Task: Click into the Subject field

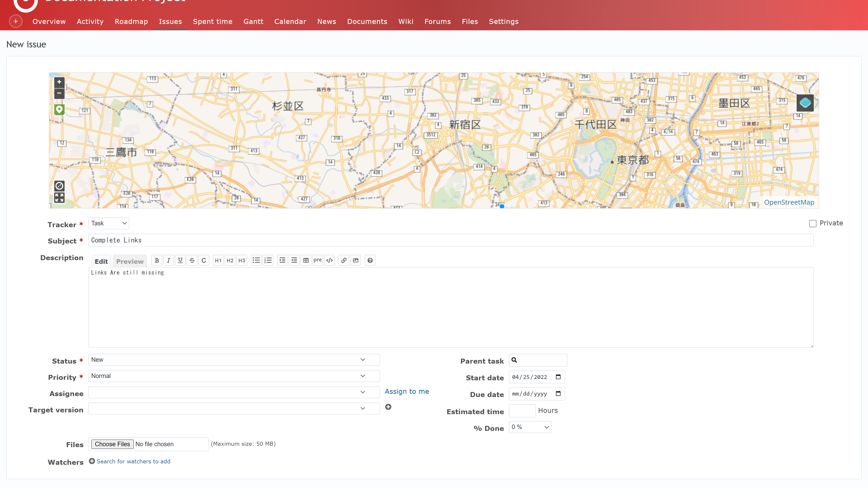Action: coord(451,240)
